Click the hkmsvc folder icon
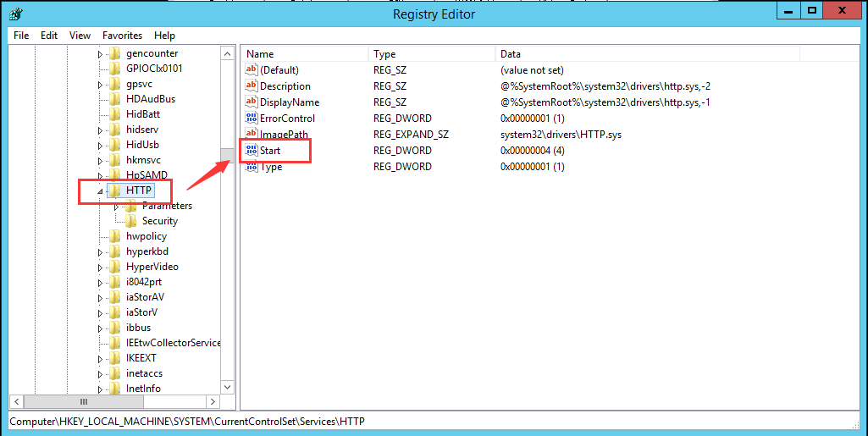 pos(114,160)
